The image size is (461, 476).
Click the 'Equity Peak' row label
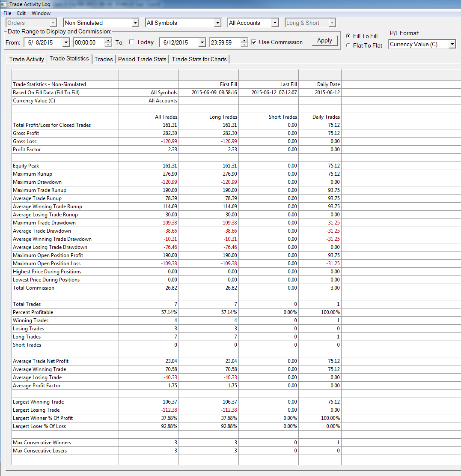26,166
